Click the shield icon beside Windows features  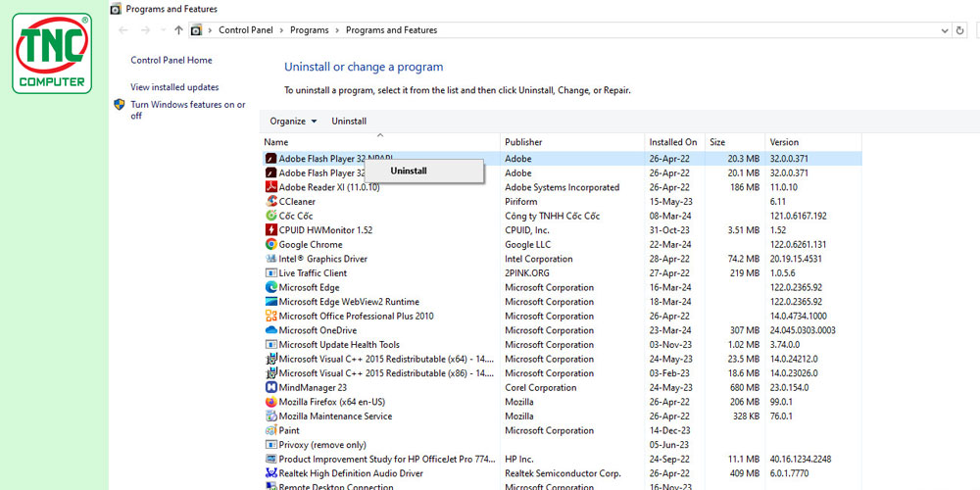click(x=120, y=105)
